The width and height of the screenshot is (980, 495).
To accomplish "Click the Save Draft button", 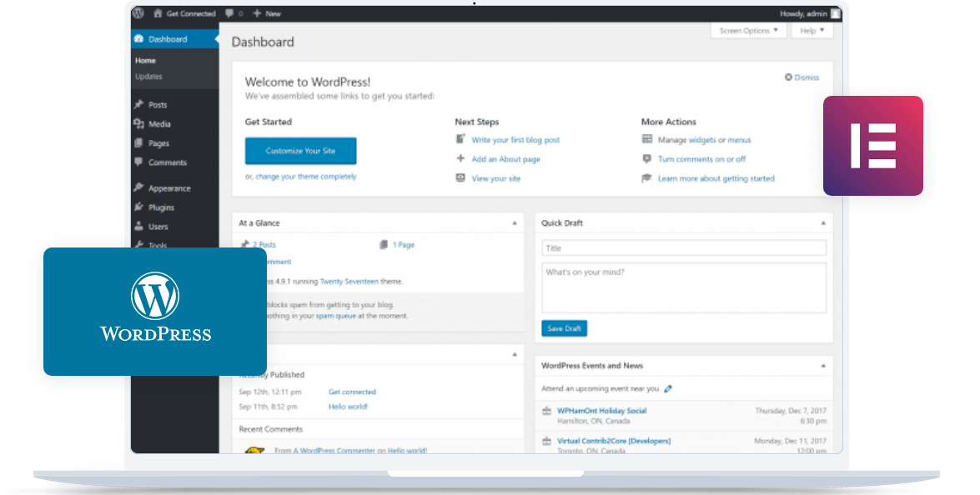I will (565, 328).
